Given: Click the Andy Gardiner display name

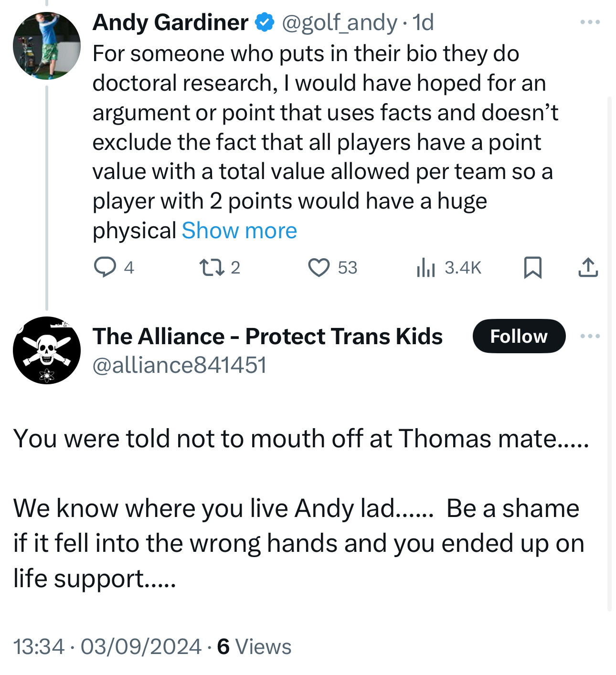Looking at the screenshot, I should pos(170,22).
